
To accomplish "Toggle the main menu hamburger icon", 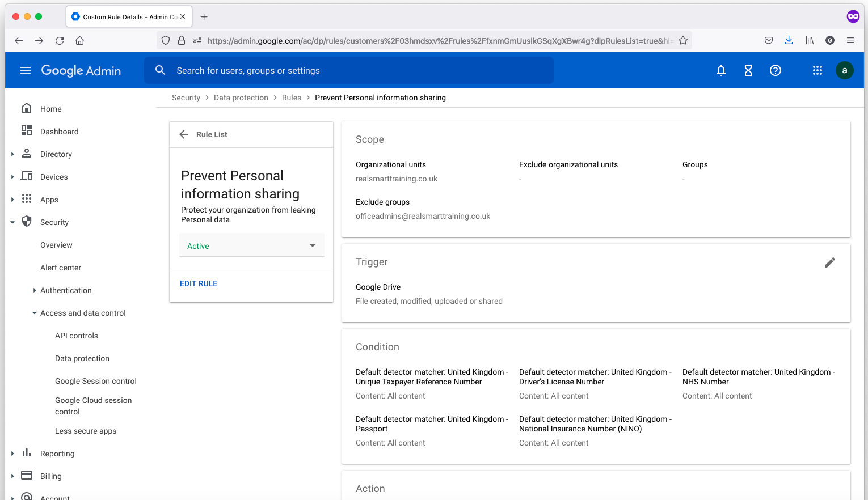I will 26,70.
